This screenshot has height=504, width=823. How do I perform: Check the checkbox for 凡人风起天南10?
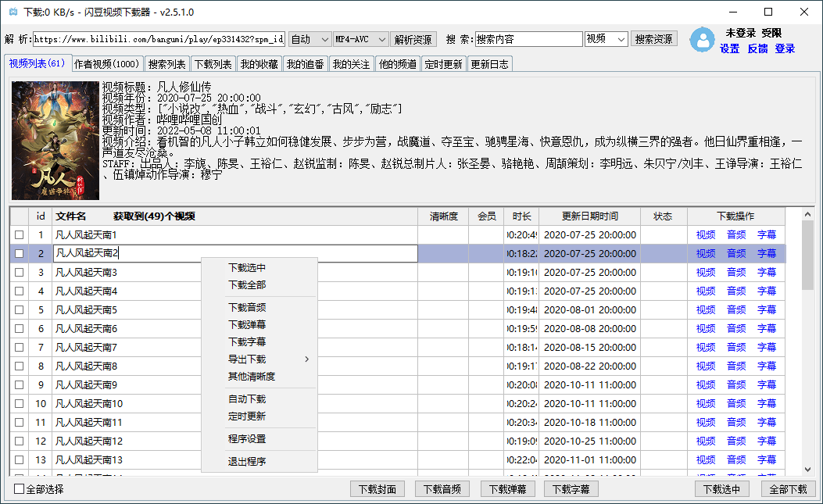pyautogui.click(x=20, y=403)
